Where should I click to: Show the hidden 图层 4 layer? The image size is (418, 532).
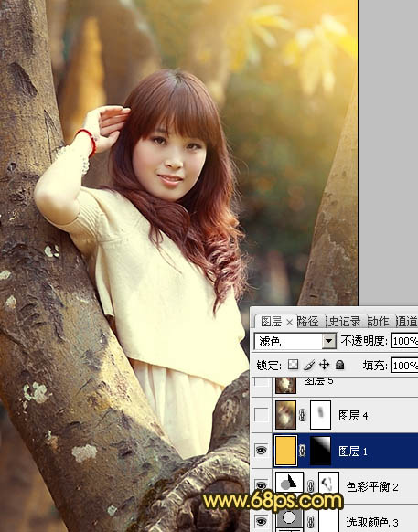point(261,415)
